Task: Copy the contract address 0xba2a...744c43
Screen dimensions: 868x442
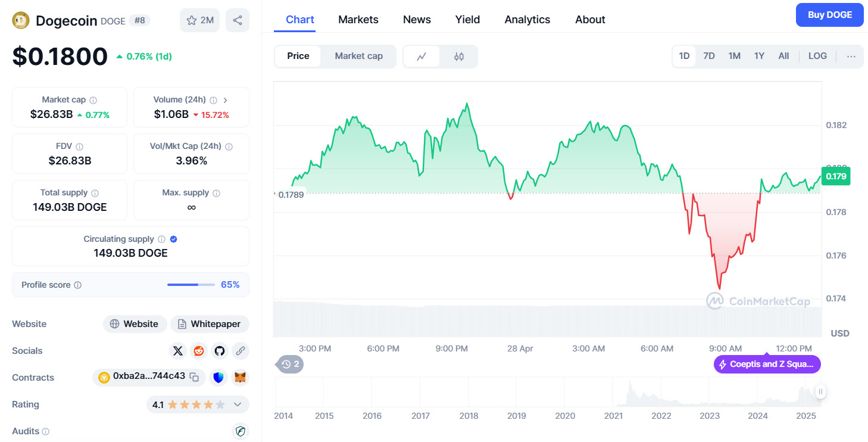Action: point(194,377)
